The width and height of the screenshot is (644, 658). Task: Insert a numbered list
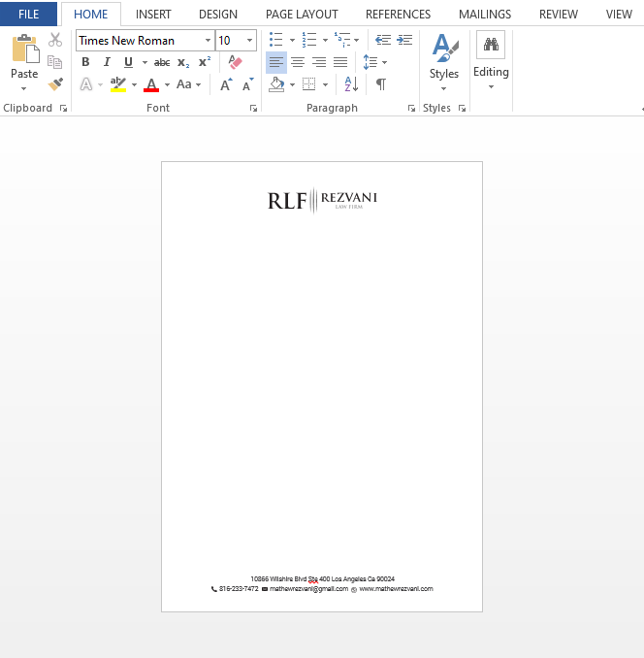309,40
